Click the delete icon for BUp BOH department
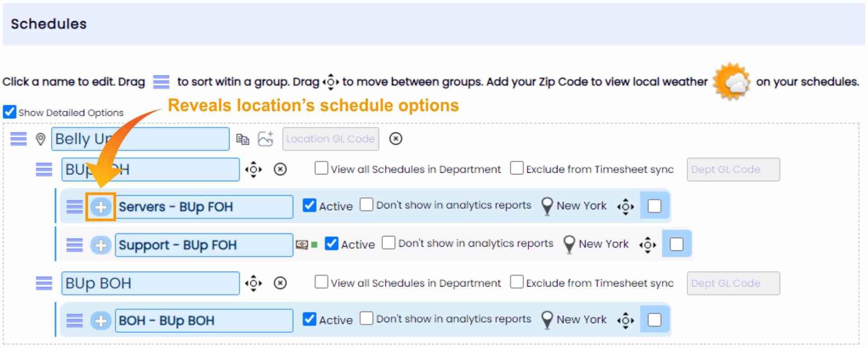 (x=281, y=283)
